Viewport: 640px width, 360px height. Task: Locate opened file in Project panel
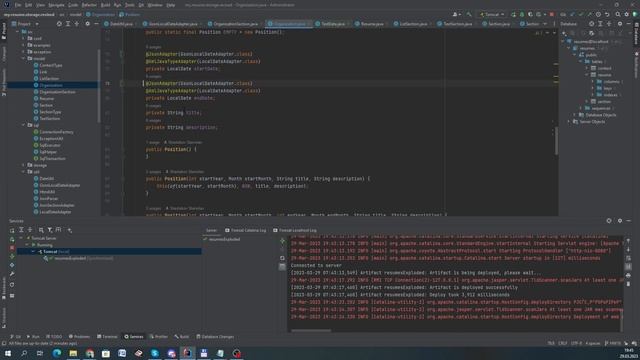pos(59,24)
